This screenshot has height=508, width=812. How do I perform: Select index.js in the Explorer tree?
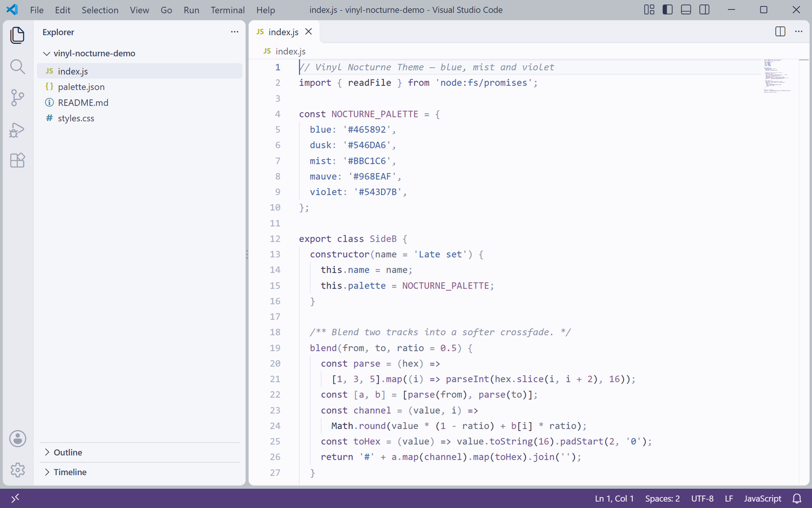[x=140, y=71]
